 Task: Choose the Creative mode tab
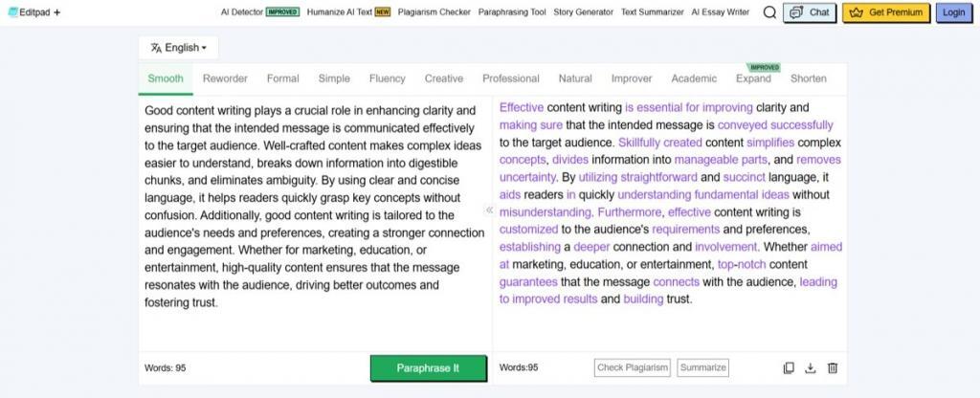click(443, 78)
